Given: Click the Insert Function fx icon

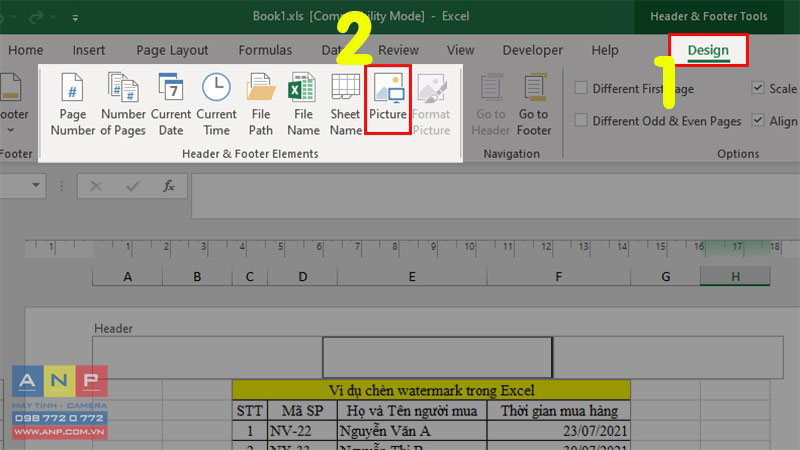Looking at the screenshot, I should click(x=169, y=186).
